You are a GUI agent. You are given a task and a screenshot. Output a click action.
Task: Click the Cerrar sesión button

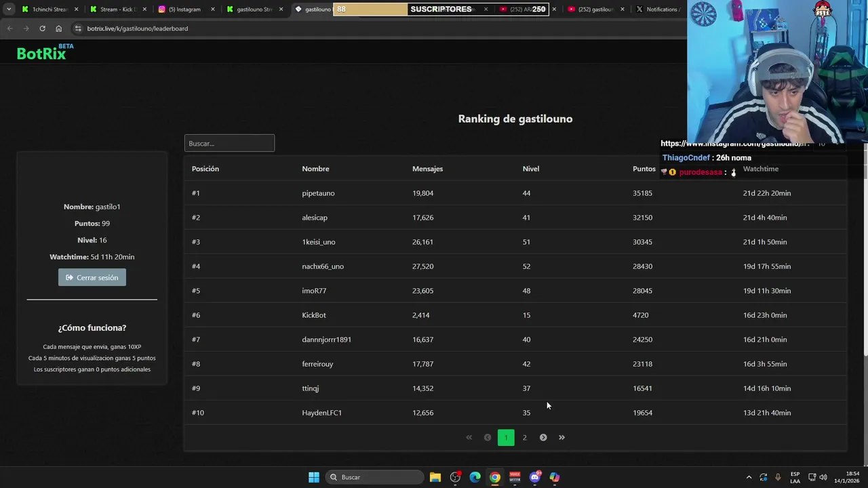coord(92,277)
